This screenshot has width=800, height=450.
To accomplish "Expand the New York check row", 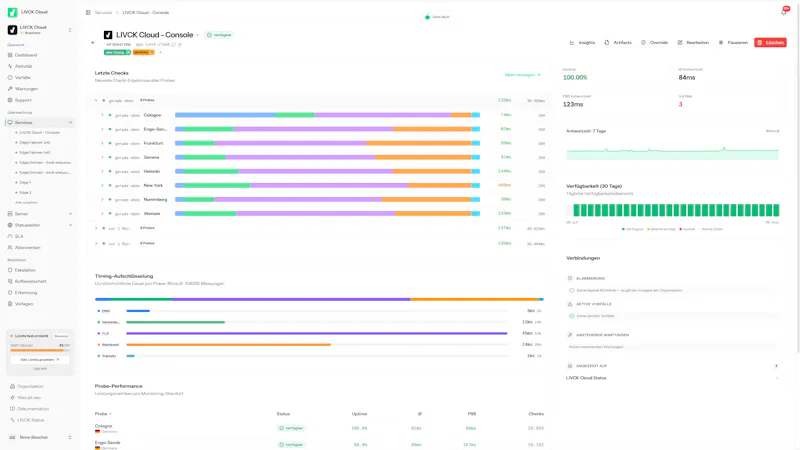I will click(102, 185).
